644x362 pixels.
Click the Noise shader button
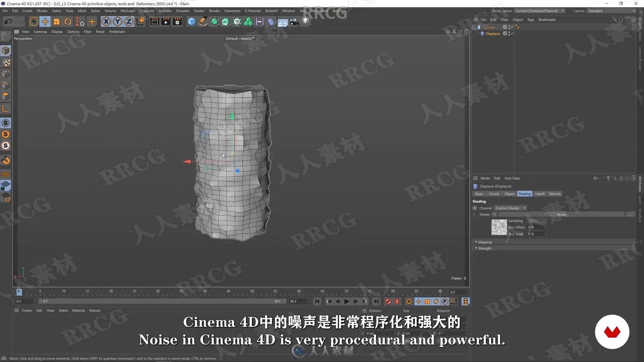click(x=561, y=215)
